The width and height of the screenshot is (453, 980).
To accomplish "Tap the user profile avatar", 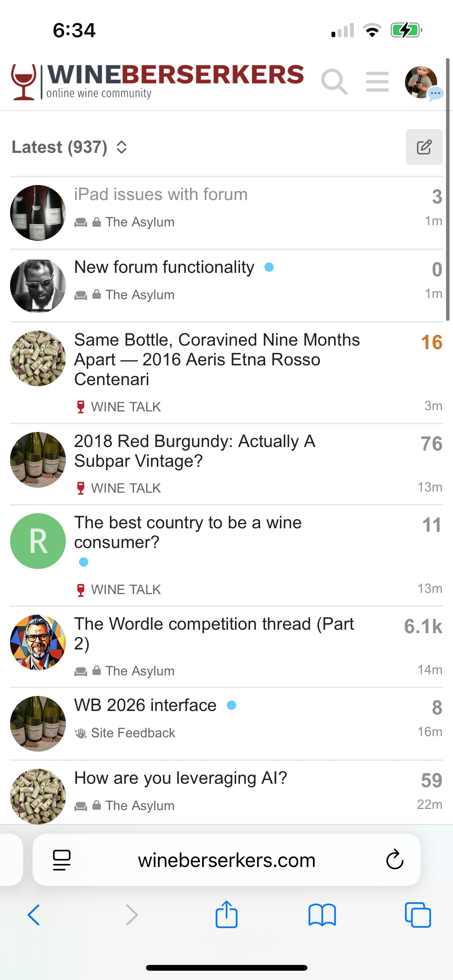I will [x=421, y=82].
